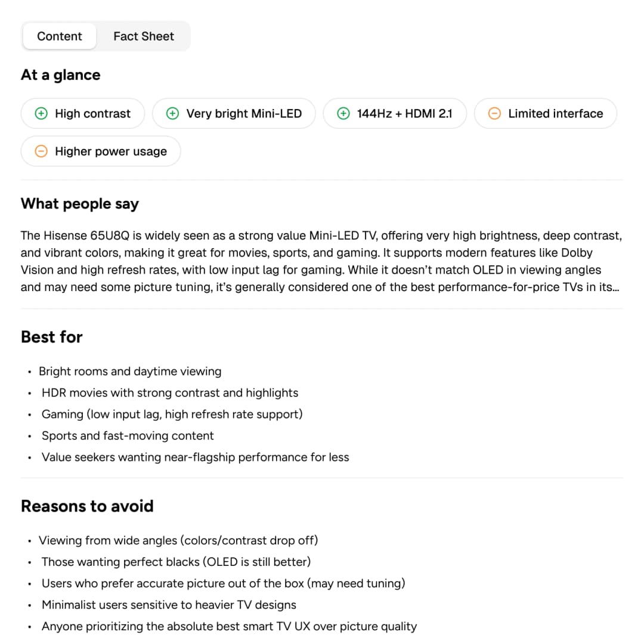The image size is (644, 644).
Task: Select the plus icon beside Very bright Mini-LED
Action: coord(172,113)
